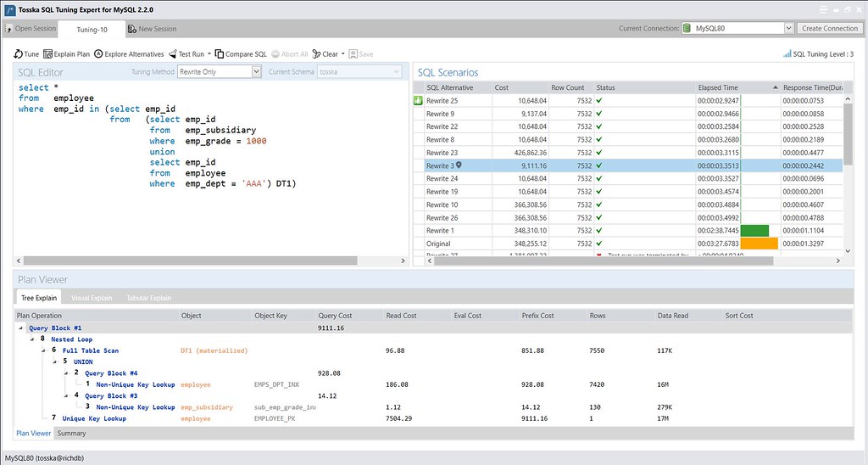The image size is (868, 465).
Task: Open the Plan Viewer bottom tab
Action: click(x=33, y=434)
